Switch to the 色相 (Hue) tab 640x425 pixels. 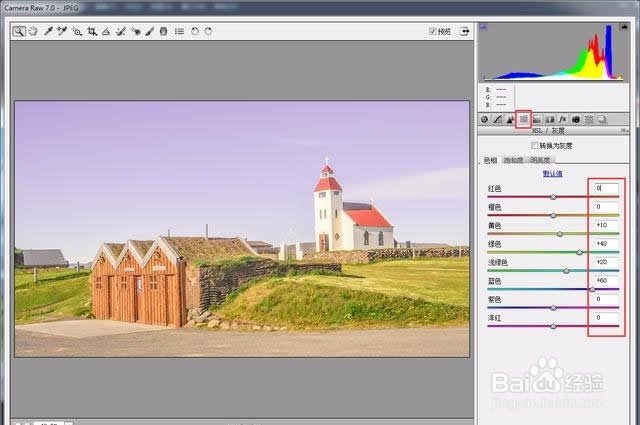point(490,160)
